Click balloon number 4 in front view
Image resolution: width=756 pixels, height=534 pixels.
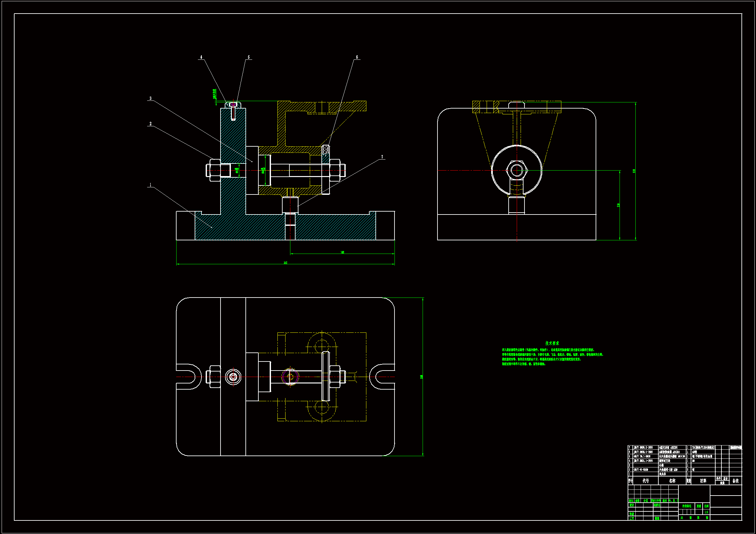(x=201, y=57)
